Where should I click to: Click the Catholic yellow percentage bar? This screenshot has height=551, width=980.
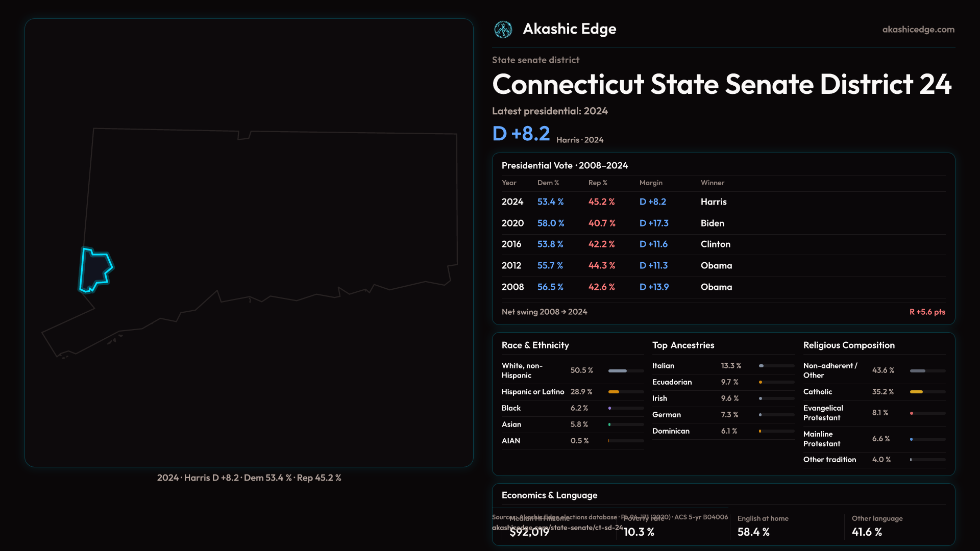click(917, 392)
